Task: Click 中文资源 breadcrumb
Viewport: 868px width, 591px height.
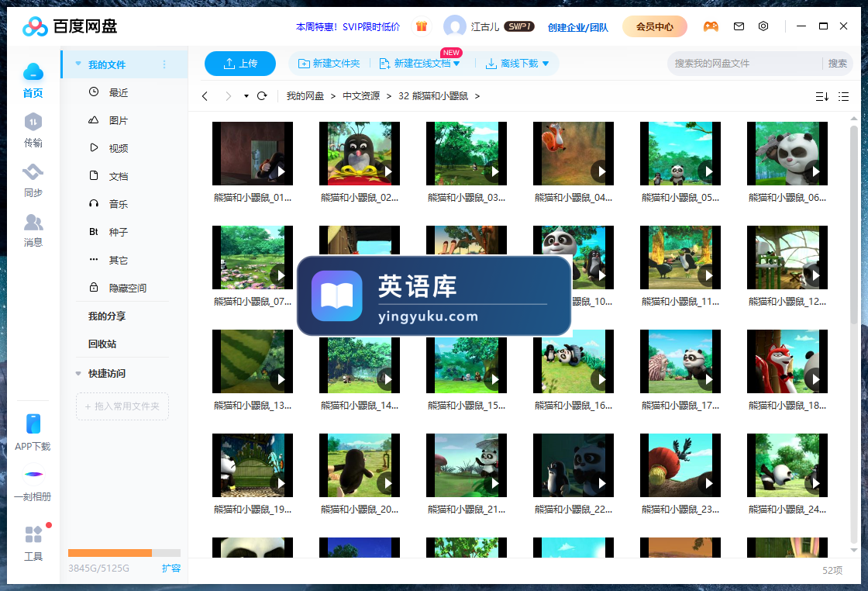Action: tap(361, 96)
